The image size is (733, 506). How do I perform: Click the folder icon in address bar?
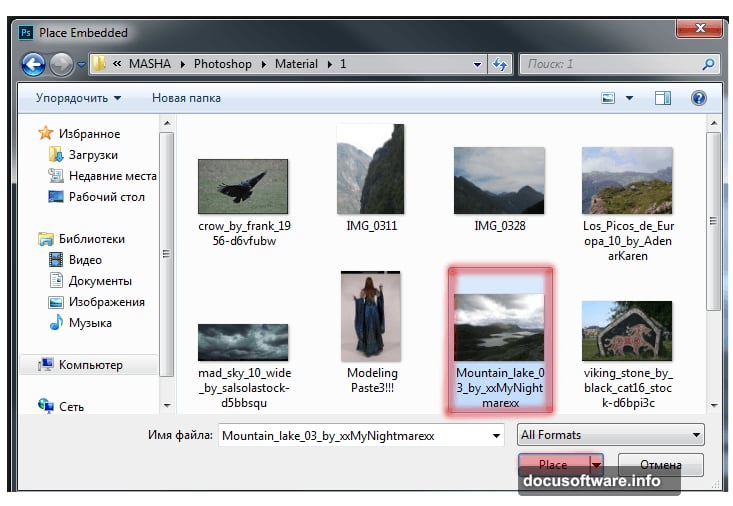[x=99, y=64]
